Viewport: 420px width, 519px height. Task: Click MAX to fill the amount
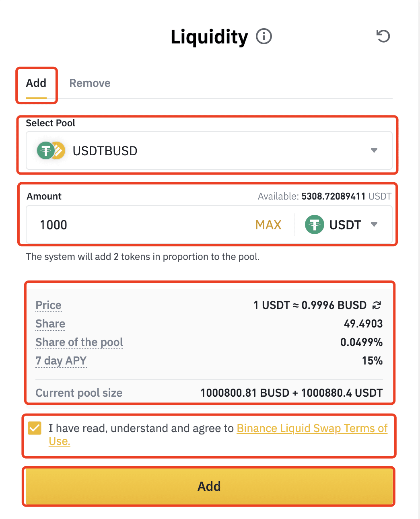coord(268,225)
